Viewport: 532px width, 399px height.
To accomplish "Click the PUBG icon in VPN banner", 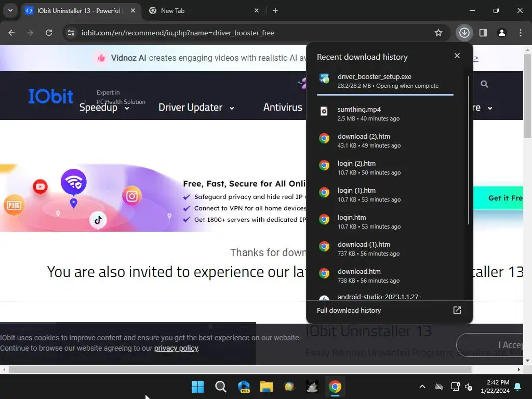I will coord(14,205).
